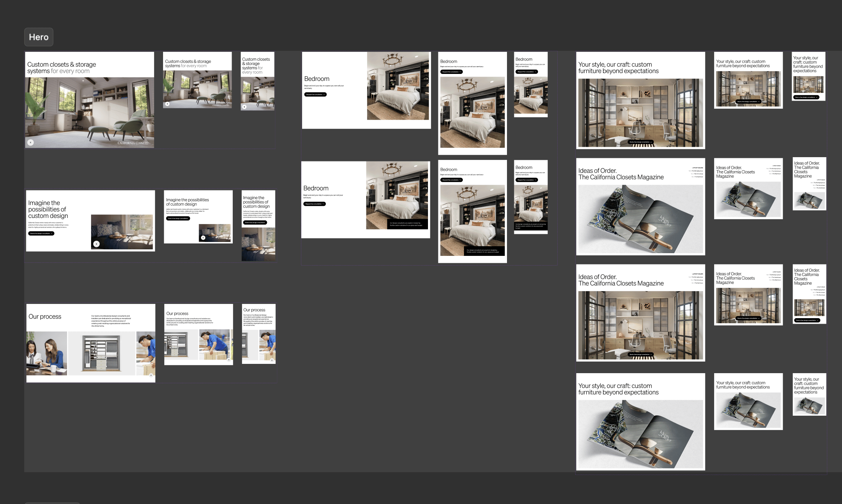
Task: Click consultation button in top medium furniture frame
Action: (749, 101)
